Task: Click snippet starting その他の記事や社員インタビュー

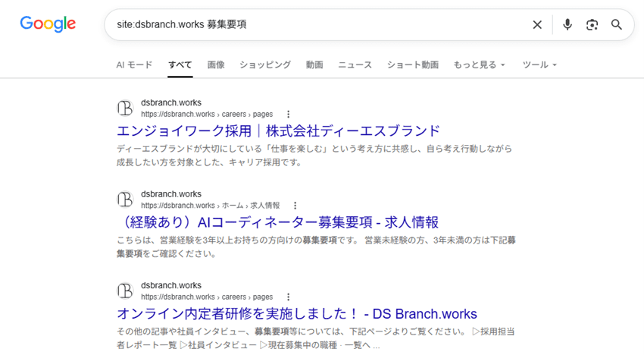Action: tap(315, 338)
